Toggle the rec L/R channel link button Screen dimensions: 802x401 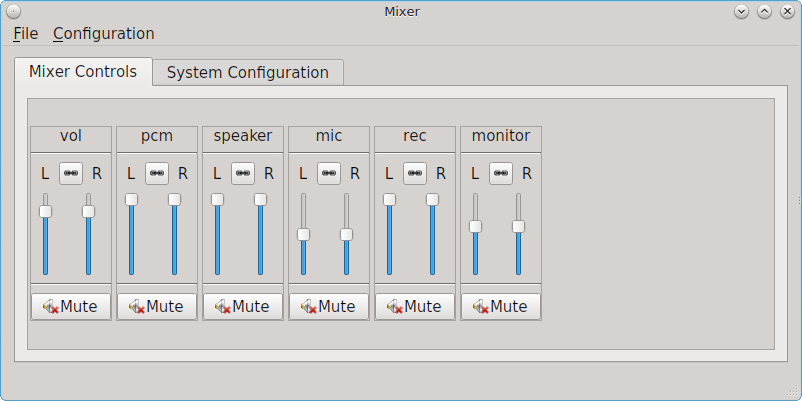point(415,173)
